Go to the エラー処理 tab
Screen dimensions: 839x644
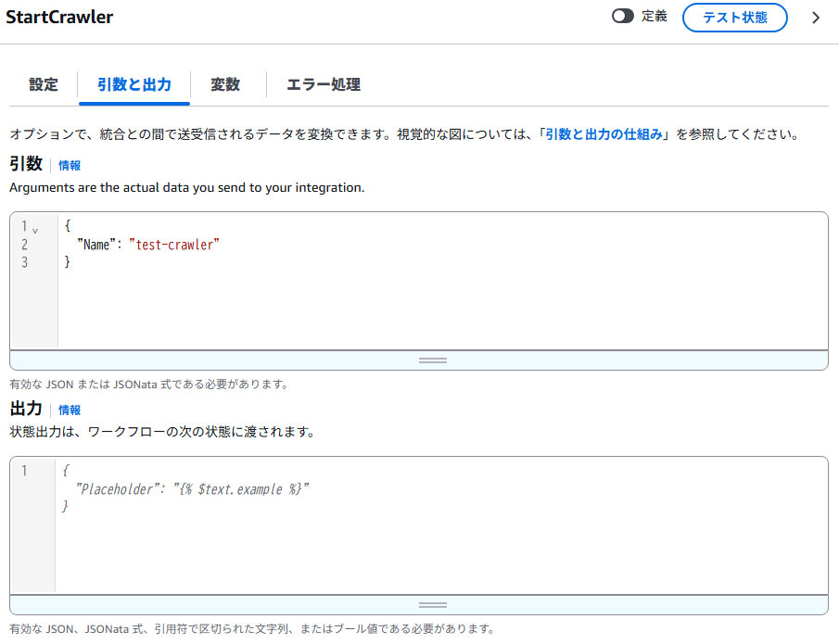pos(324,84)
